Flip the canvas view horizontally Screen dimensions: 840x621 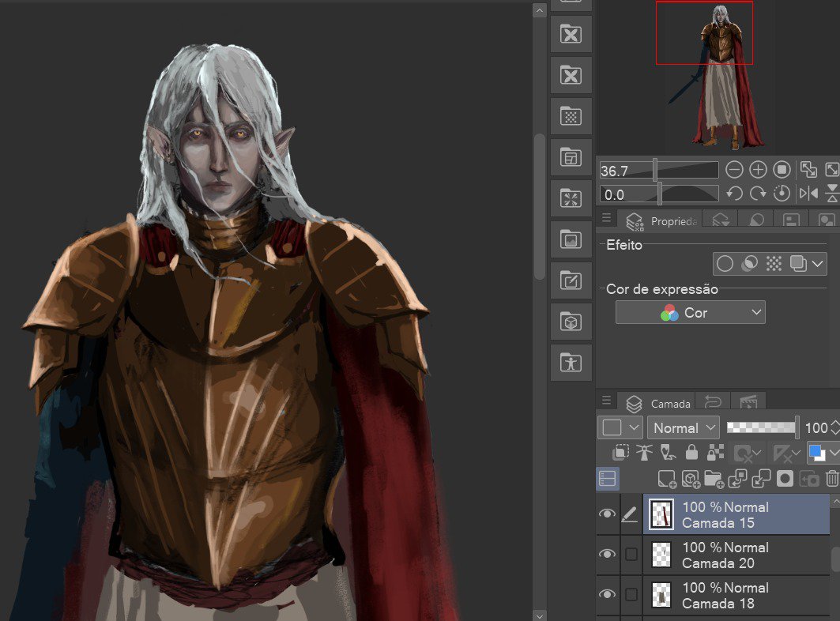tap(808, 194)
